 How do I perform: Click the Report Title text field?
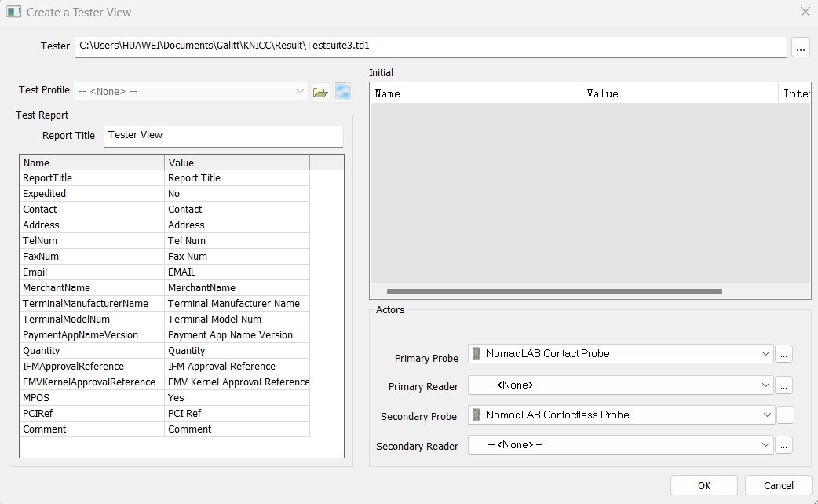point(224,136)
